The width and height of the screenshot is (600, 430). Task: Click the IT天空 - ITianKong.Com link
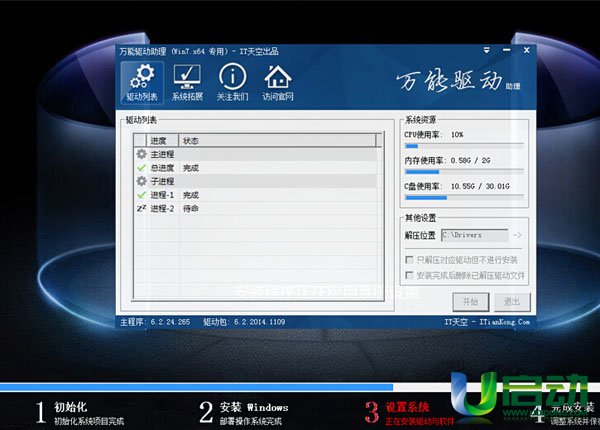(x=487, y=322)
